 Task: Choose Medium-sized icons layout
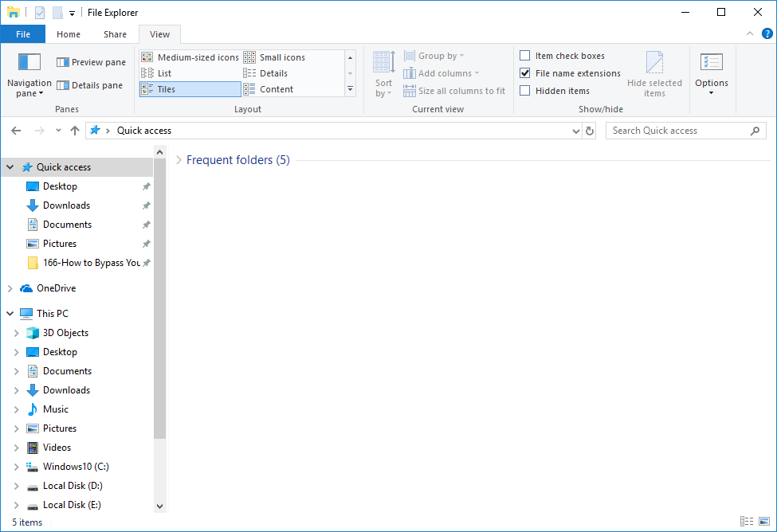coord(190,57)
